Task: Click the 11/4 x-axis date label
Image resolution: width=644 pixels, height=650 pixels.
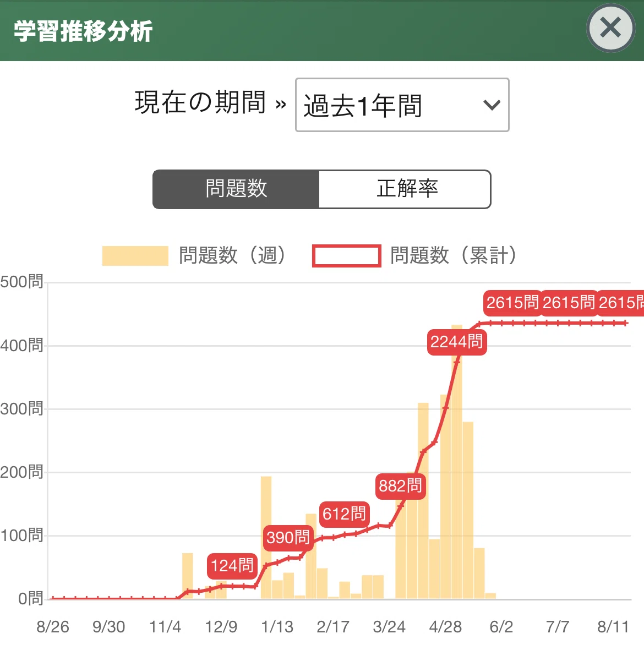Action: pyautogui.click(x=165, y=627)
